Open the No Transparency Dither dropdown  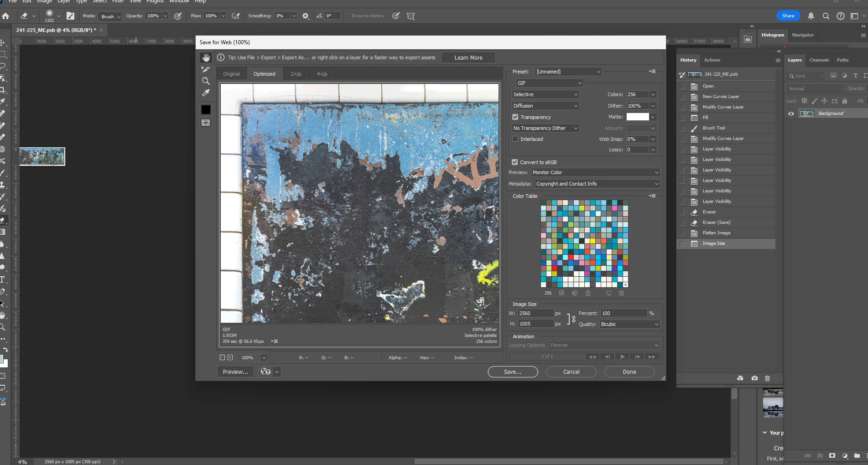coord(546,128)
